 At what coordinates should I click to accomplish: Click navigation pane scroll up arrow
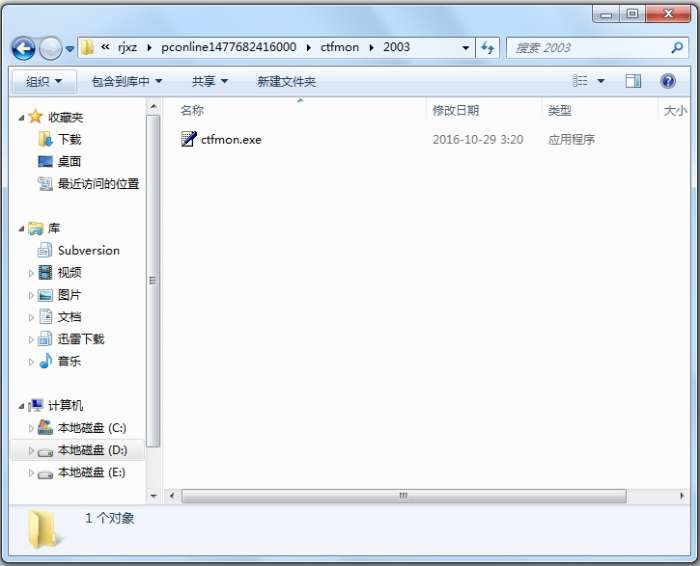[153, 107]
